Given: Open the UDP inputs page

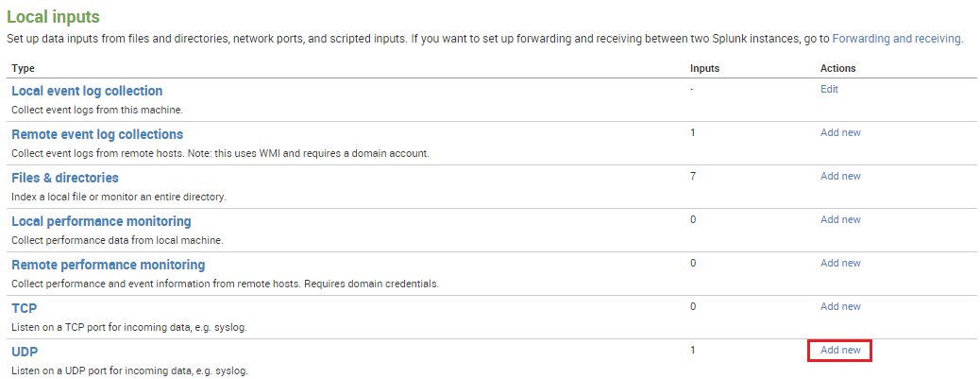Looking at the screenshot, I should 25,352.
